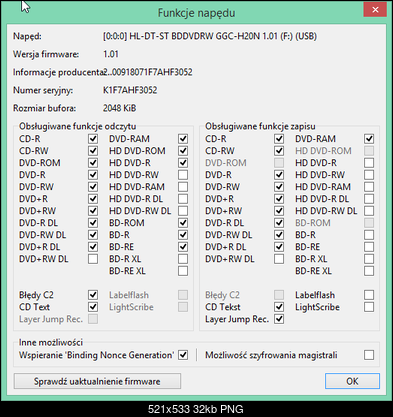Toggle DVD+RW DL checkbox in write functions
Screen dimensions: 393x417
point(279,259)
